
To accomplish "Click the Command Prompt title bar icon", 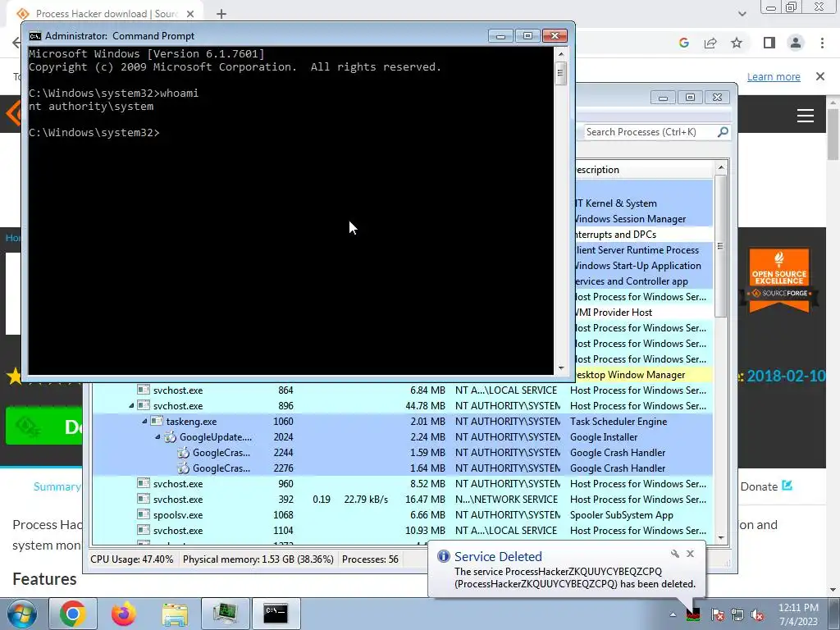I will pos(35,36).
